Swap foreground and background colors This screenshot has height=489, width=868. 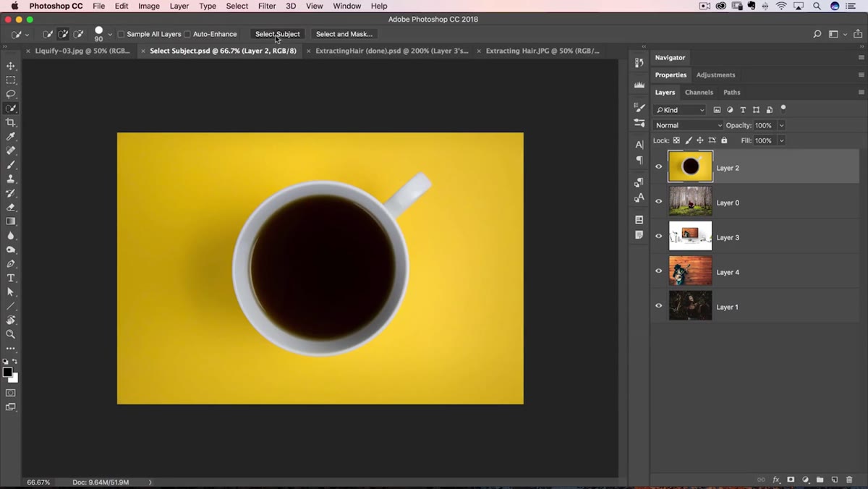pyautogui.click(x=15, y=361)
